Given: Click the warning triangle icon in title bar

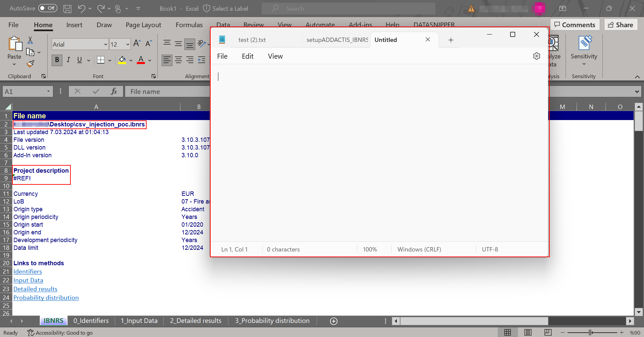Looking at the screenshot, I should point(471,9).
